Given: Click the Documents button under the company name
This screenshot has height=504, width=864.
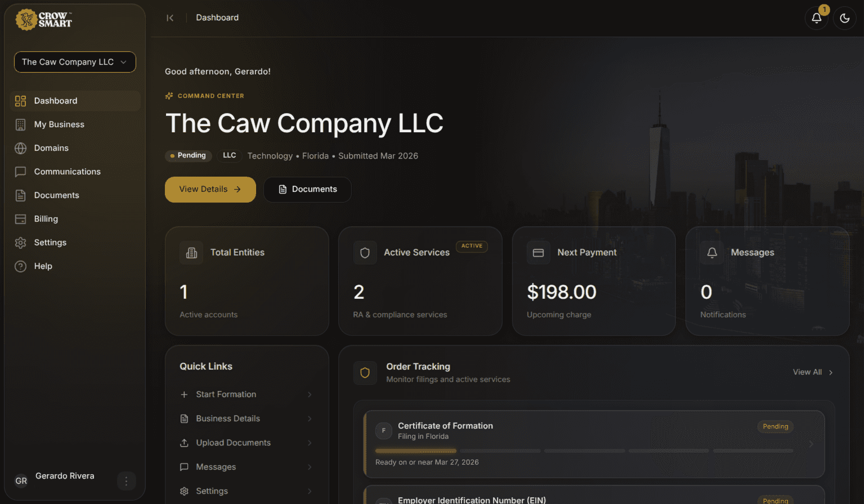Looking at the screenshot, I should point(307,190).
